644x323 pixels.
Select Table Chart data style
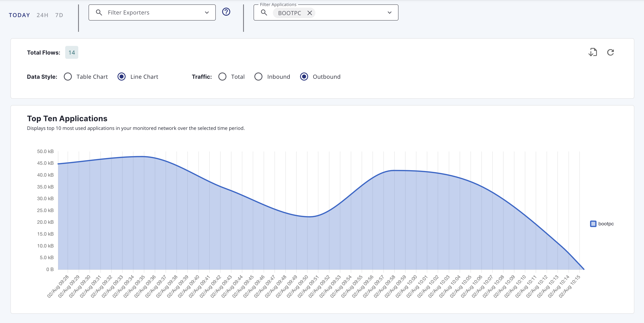point(68,77)
